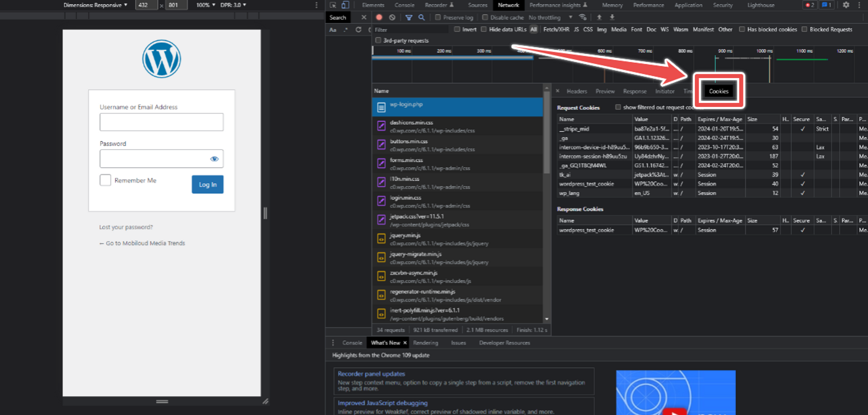This screenshot has width=868, height=415.
Task: Enable Disable cache checkbox
Action: tap(485, 17)
